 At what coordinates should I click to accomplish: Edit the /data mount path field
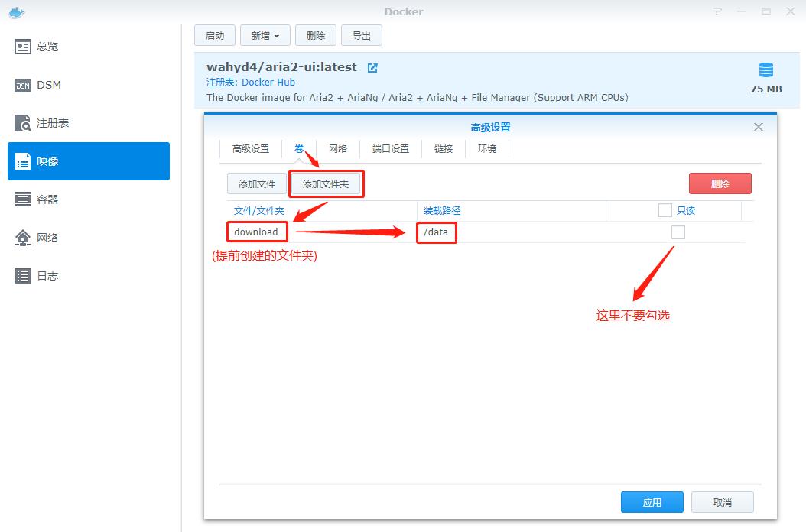(435, 232)
